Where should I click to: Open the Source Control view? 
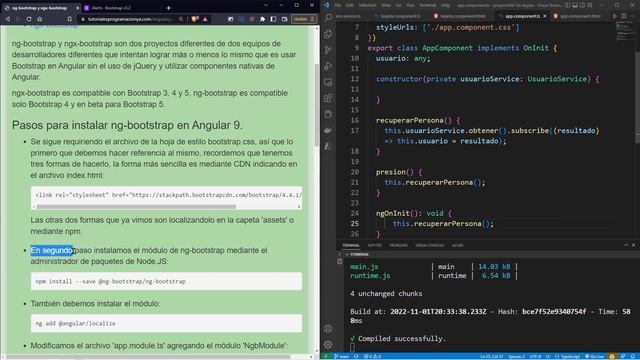[328, 50]
